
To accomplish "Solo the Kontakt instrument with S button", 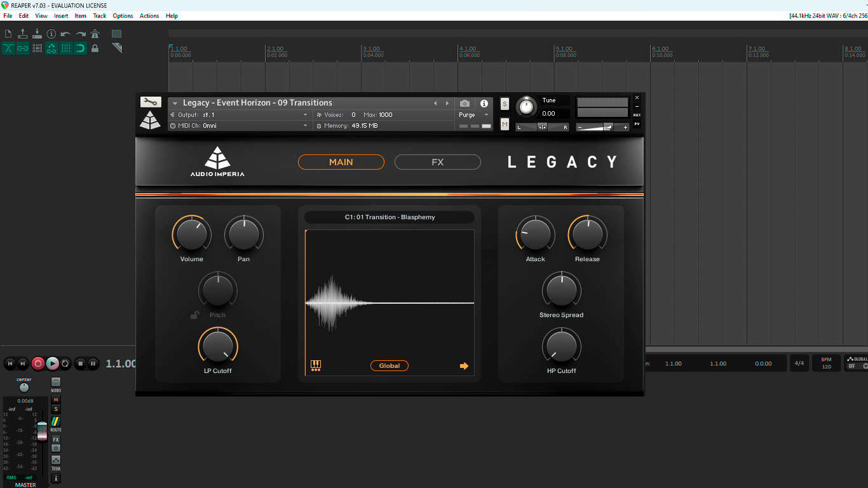I will click(x=505, y=104).
